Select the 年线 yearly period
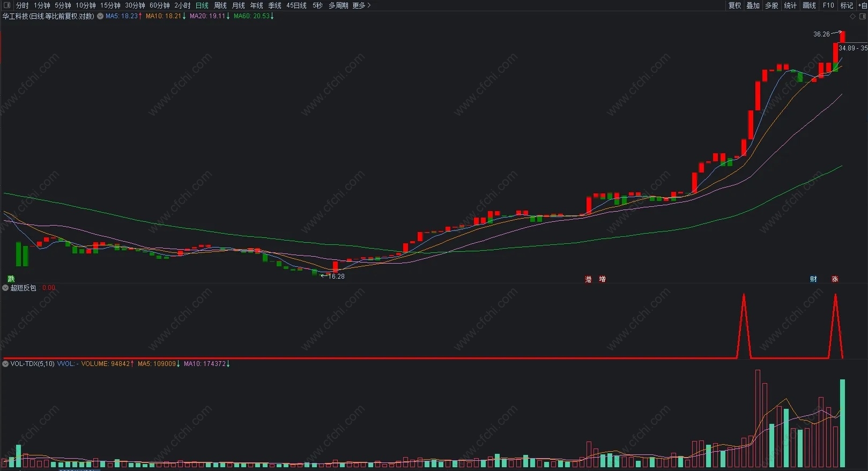 pos(256,5)
